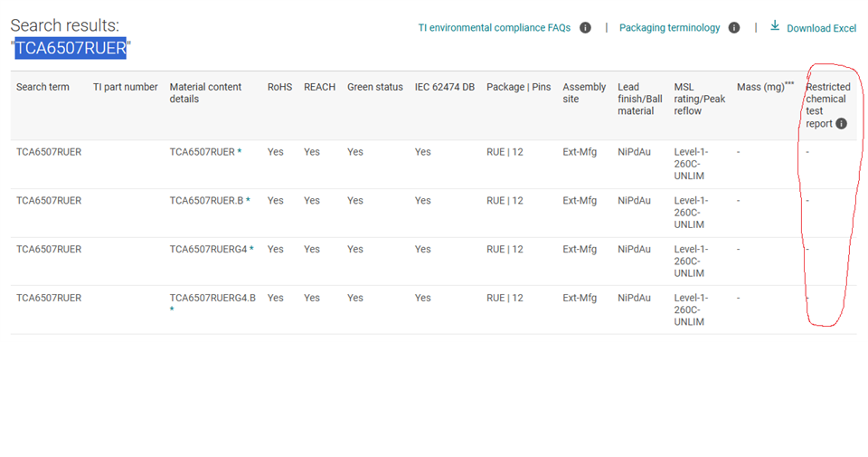Select highlighted search term TCA6507RUER in heading

[71, 48]
